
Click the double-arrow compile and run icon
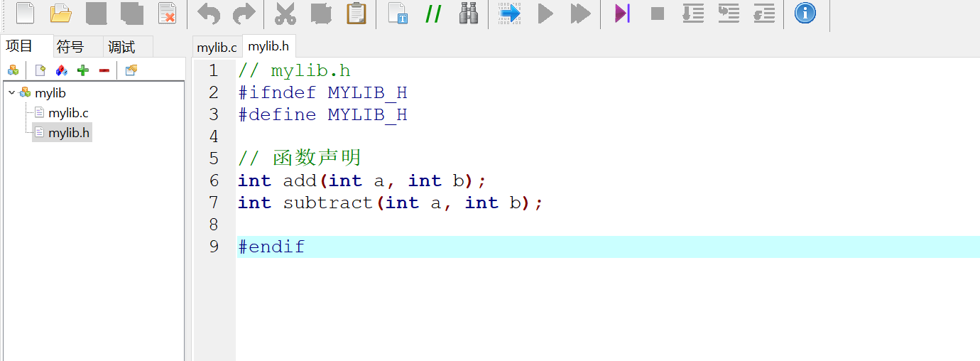click(581, 13)
